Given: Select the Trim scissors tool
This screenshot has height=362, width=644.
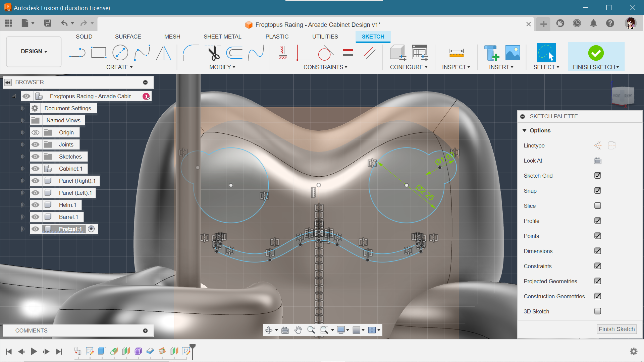Looking at the screenshot, I should click(213, 53).
